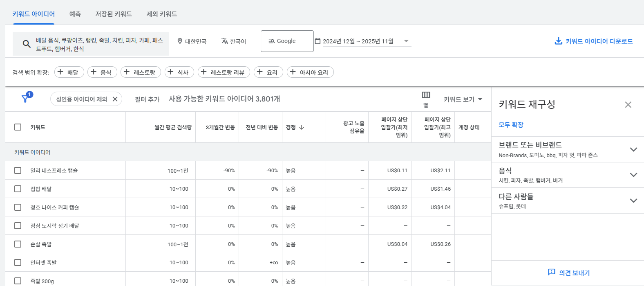The width and height of the screenshot is (644, 286).
Task: Click the calendar icon beside date range
Action: pyautogui.click(x=318, y=41)
